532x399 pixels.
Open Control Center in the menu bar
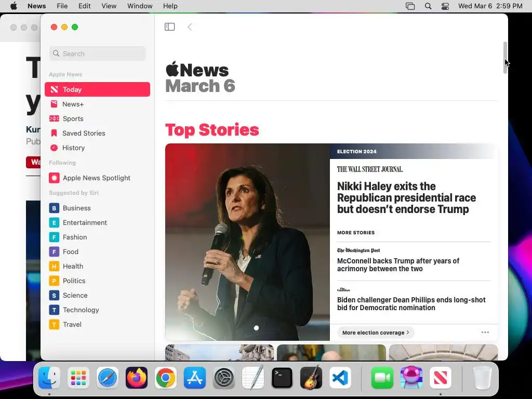pyautogui.click(x=445, y=6)
